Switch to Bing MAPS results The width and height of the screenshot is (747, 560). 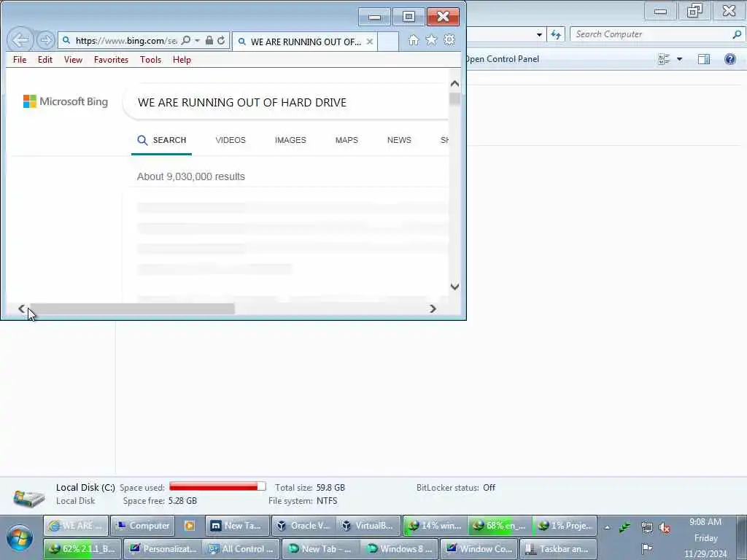tap(347, 140)
